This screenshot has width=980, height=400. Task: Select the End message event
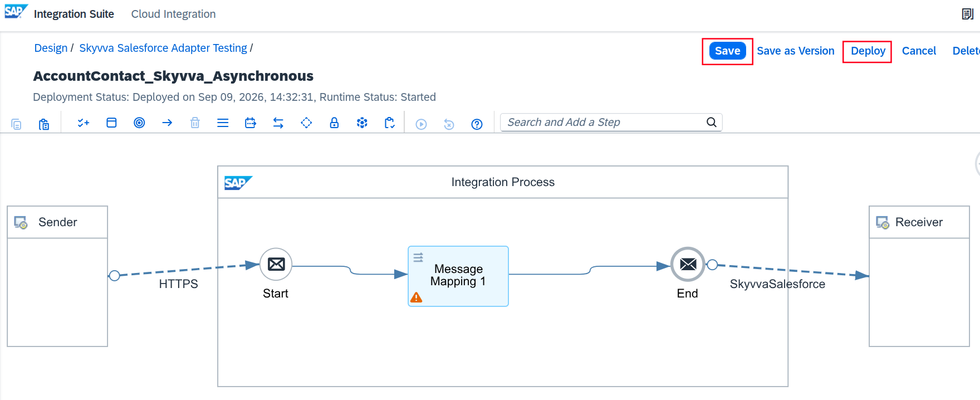click(x=688, y=264)
